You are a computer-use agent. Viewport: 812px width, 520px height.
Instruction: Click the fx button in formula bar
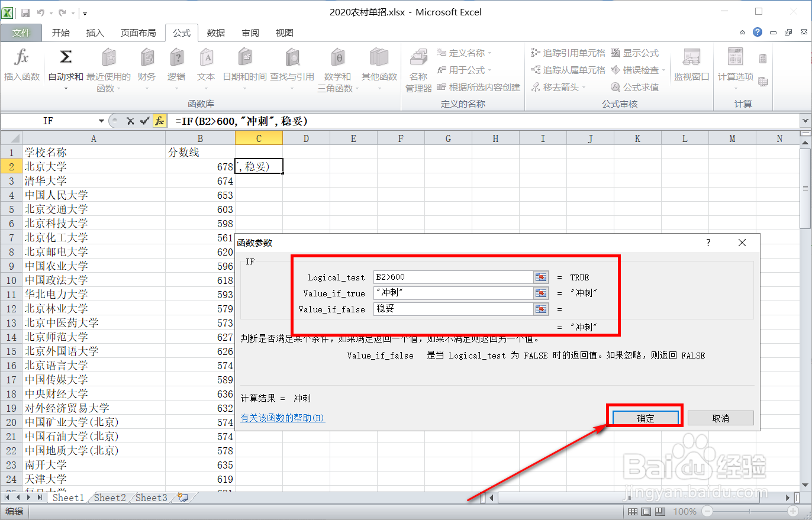click(159, 121)
